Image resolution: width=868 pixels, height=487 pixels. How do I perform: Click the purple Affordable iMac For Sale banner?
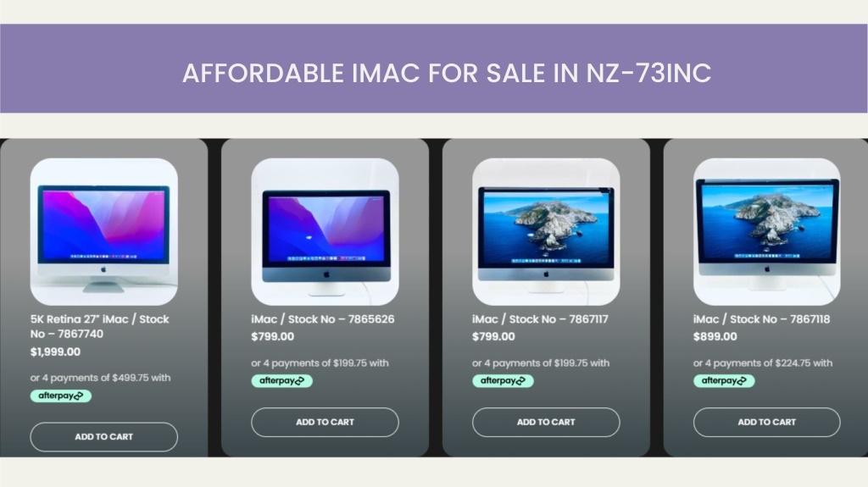[x=434, y=69]
